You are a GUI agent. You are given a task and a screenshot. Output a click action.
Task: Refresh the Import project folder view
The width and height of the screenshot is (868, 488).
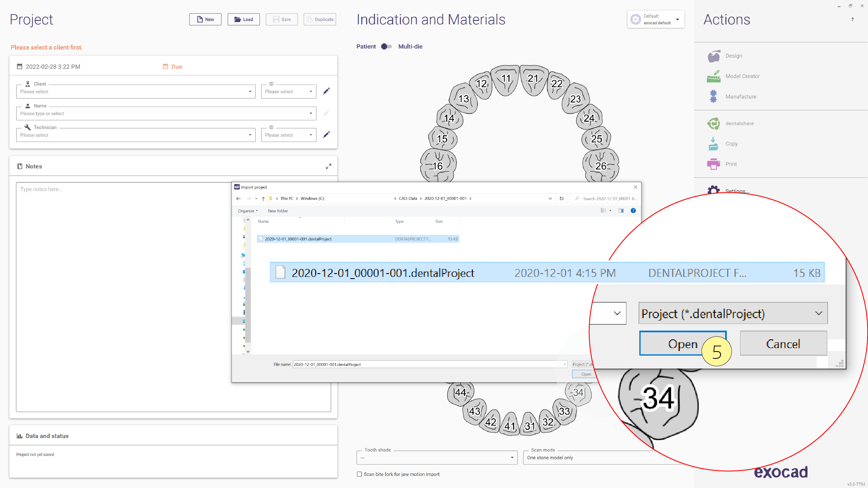[x=561, y=199]
